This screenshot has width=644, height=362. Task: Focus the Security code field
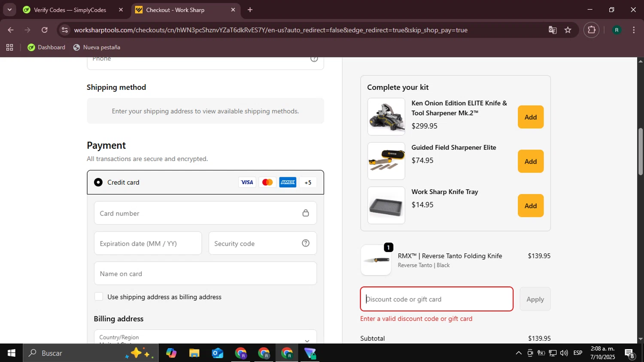(263, 243)
